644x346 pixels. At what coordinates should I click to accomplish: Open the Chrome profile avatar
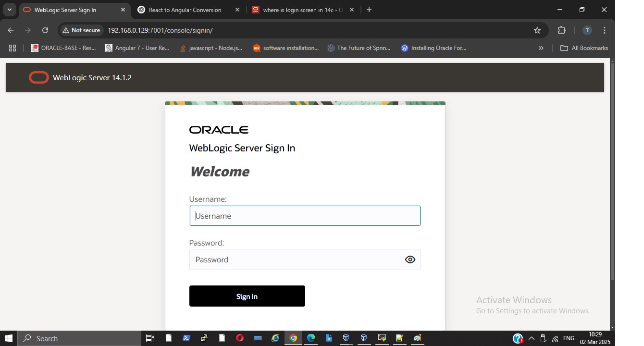(587, 30)
